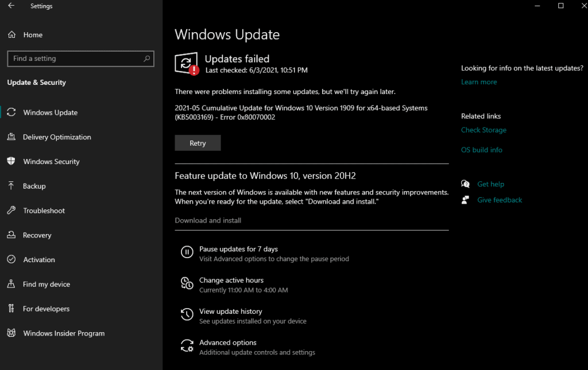
Task: Select the Troubleshoot wrench icon
Action: pyautogui.click(x=11, y=211)
